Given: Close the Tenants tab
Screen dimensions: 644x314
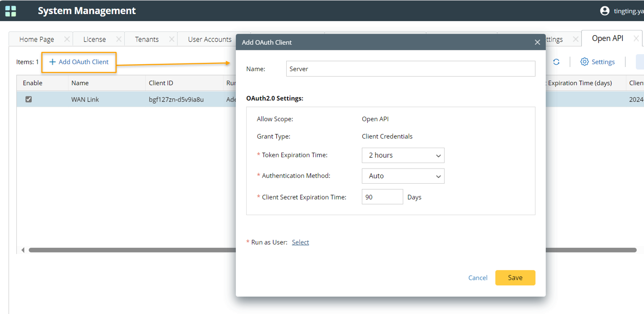Looking at the screenshot, I should click(x=172, y=39).
